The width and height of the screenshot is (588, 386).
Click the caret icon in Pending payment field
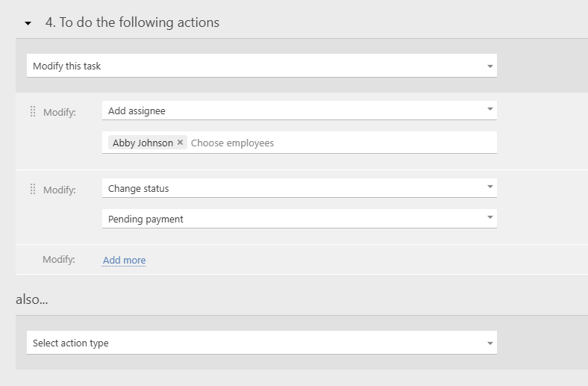pyautogui.click(x=490, y=218)
